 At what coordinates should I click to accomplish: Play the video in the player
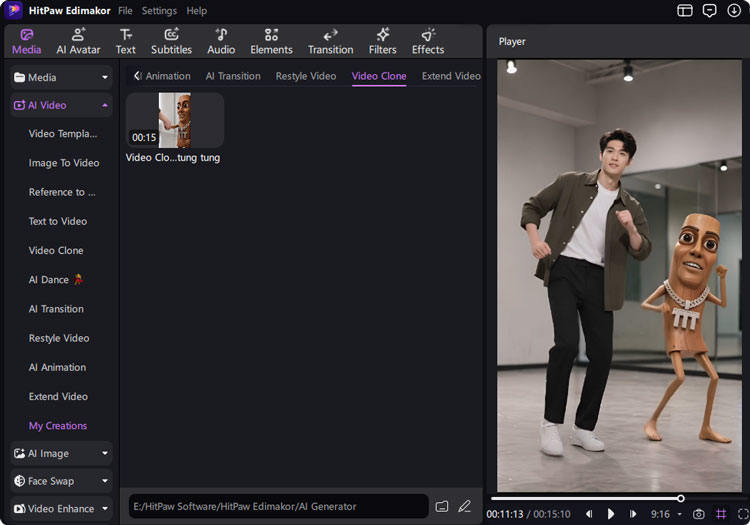(610, 514)
